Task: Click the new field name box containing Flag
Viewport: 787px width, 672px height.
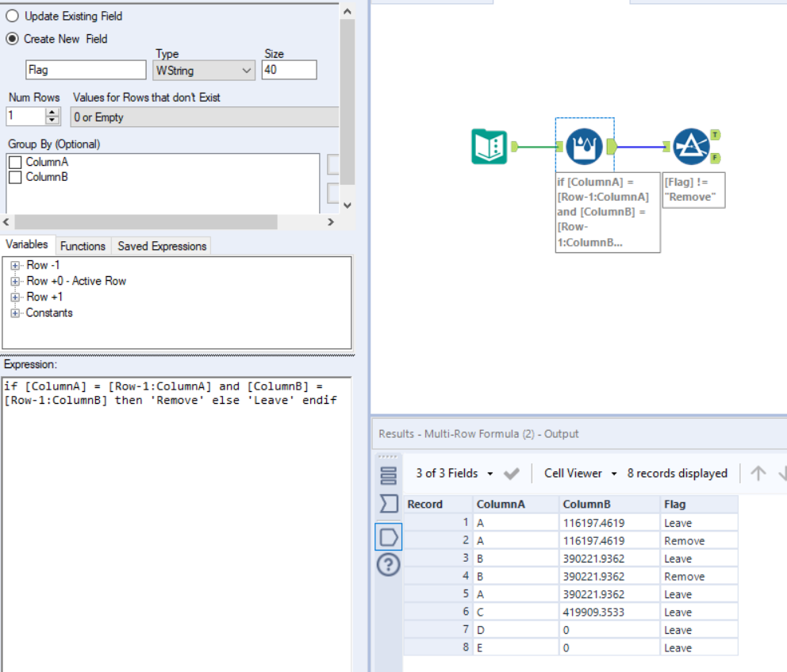Action: 86,70
